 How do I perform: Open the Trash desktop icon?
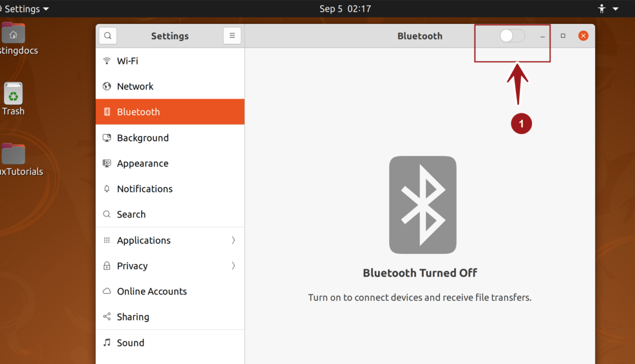13,95
